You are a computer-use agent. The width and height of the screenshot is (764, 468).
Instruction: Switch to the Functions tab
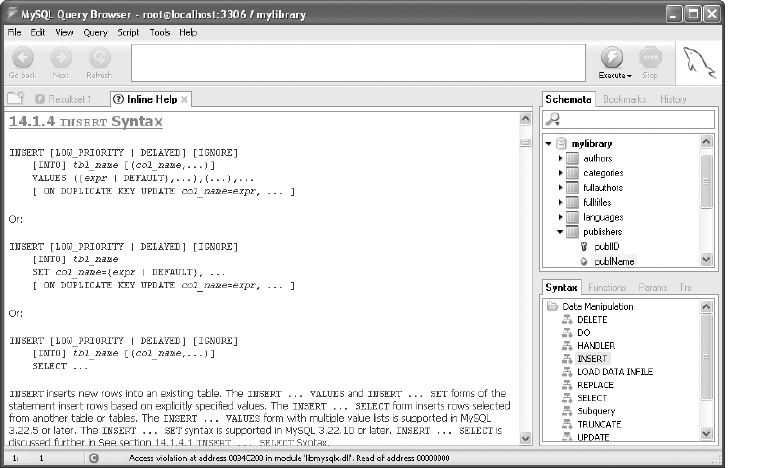(x=607, y=287)
